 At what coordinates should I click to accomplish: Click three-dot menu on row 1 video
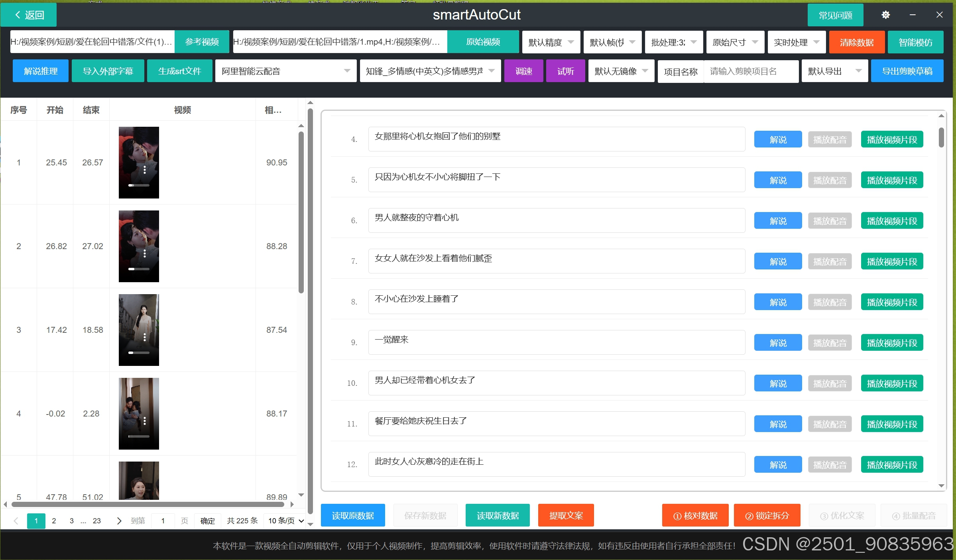pos(145,170)
